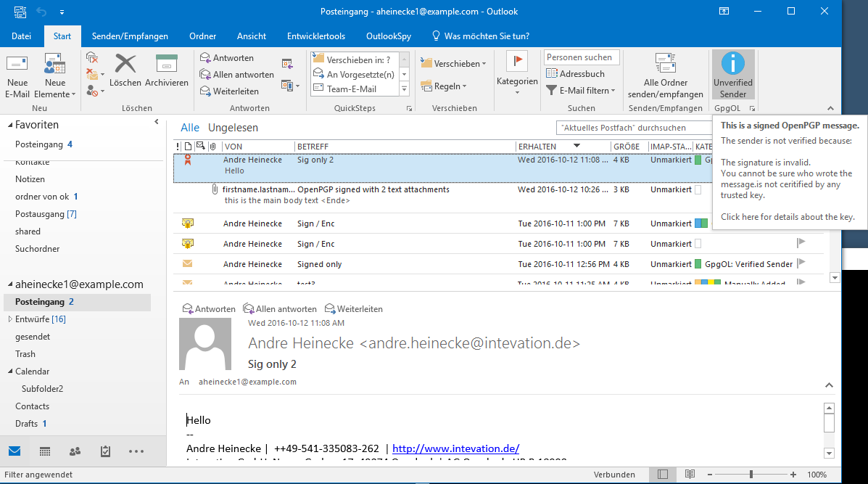Viewport: 868px width, 484px height.
Task: Open the QuickSteps dialog launcher
Action: pos(410,109)
